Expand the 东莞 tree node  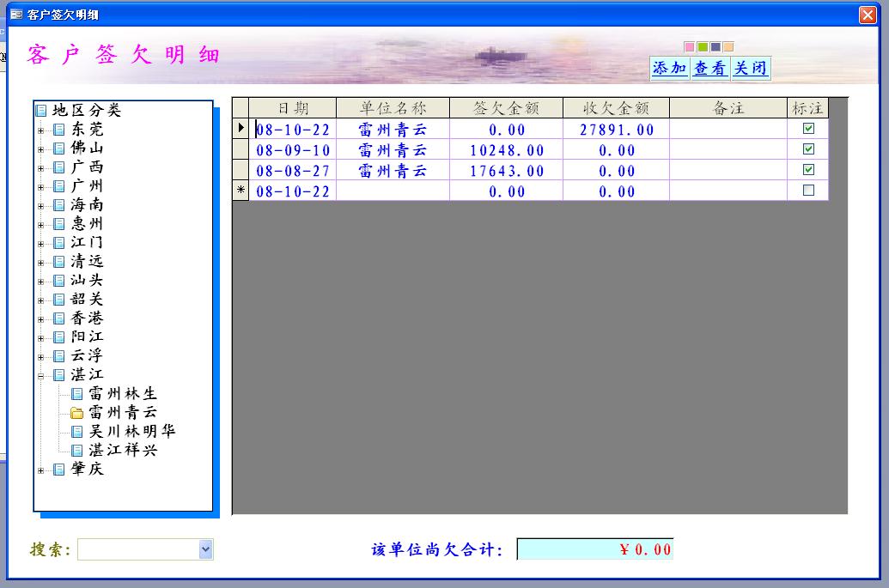pyautogui.click(x=41, y=130)
